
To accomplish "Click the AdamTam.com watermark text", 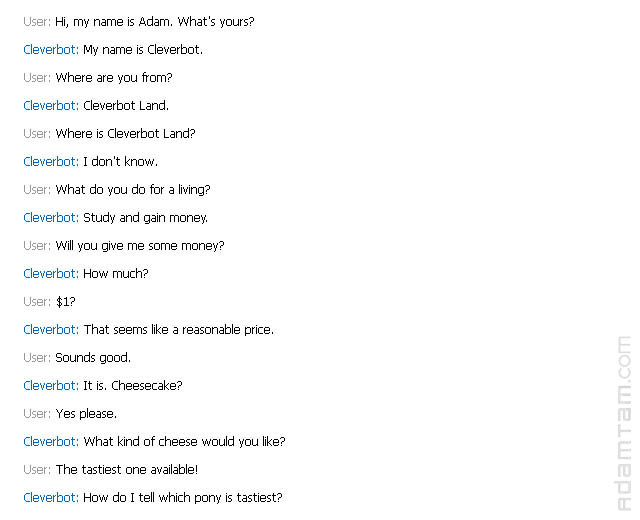I will 624,423.
